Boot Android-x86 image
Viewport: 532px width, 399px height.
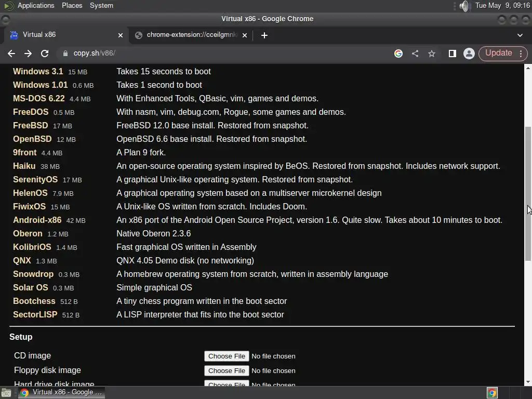point(37,220)
